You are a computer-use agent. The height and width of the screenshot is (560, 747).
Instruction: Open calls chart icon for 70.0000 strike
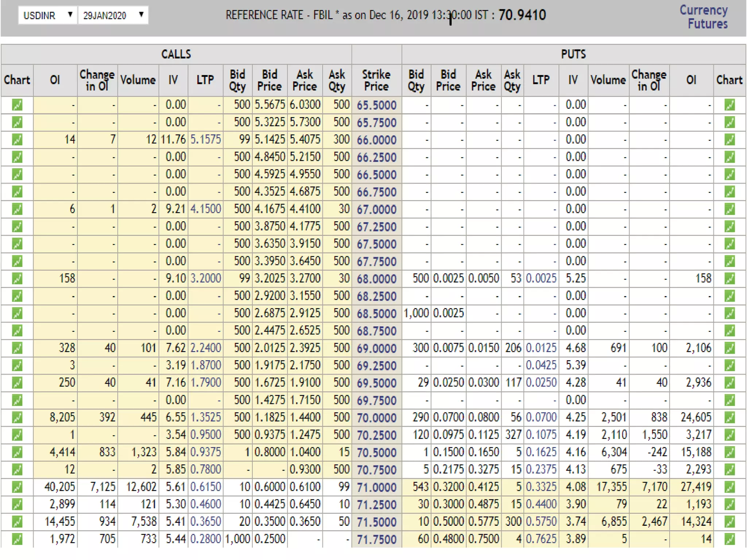17,418
